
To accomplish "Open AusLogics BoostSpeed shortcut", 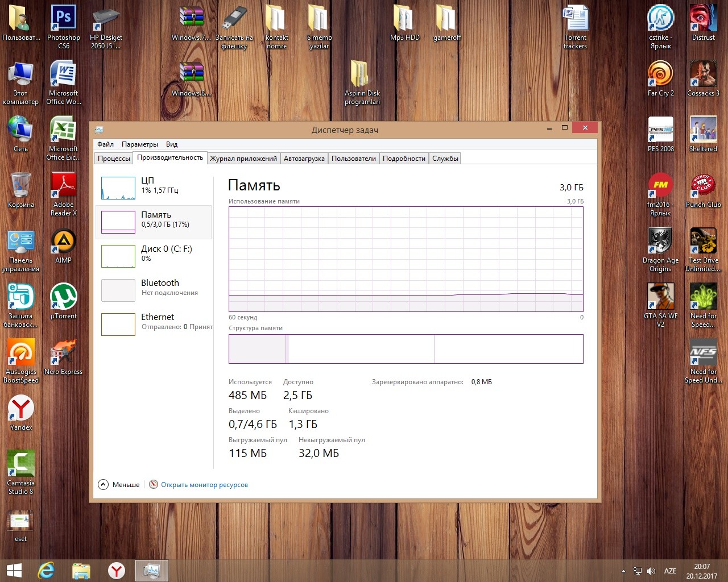I will (x=20, y=361).
